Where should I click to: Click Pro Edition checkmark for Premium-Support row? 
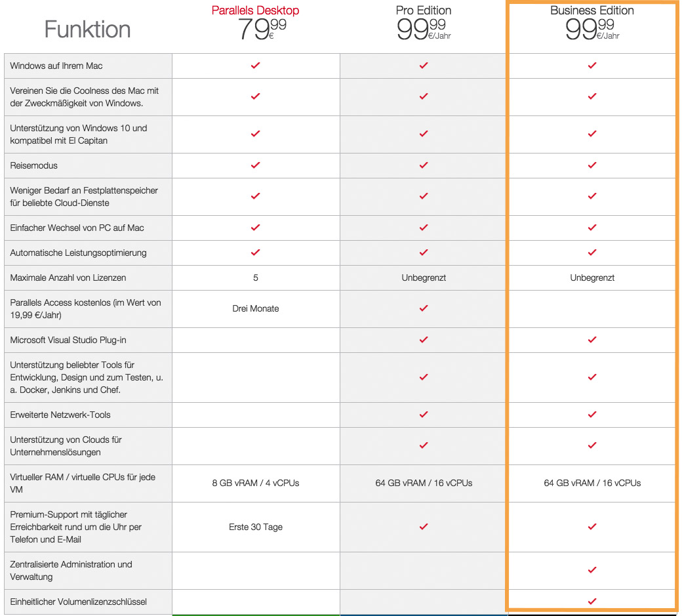click(x=424, y=527)
